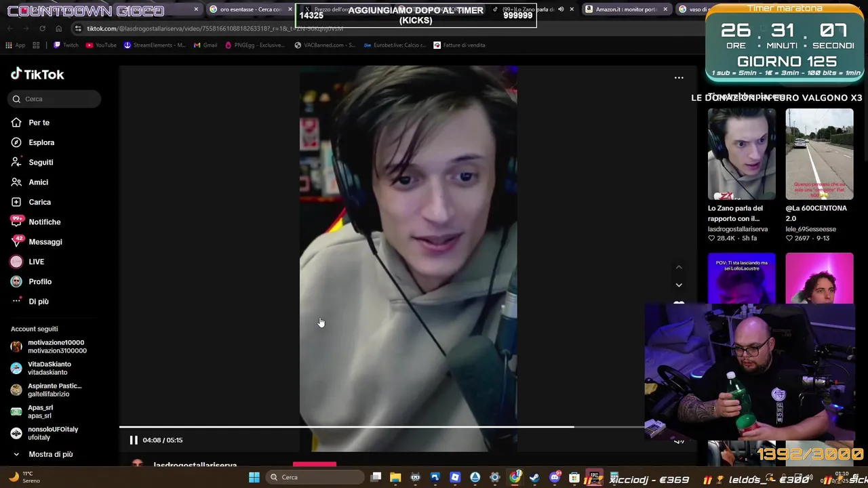The height and width of the screenshot is (488, 868).
Task: Open Discord from the taskbar
Action: (x=555, y=477)
